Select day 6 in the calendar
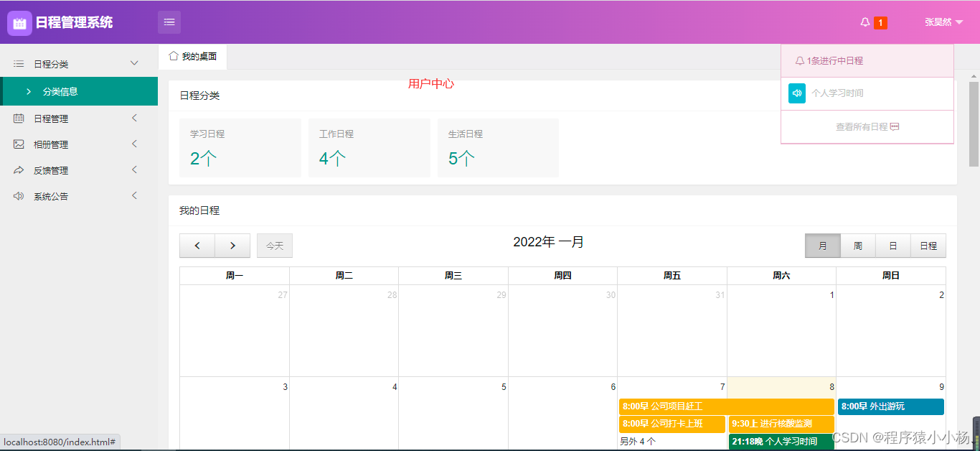980x451 pixels. click(613, 387)
